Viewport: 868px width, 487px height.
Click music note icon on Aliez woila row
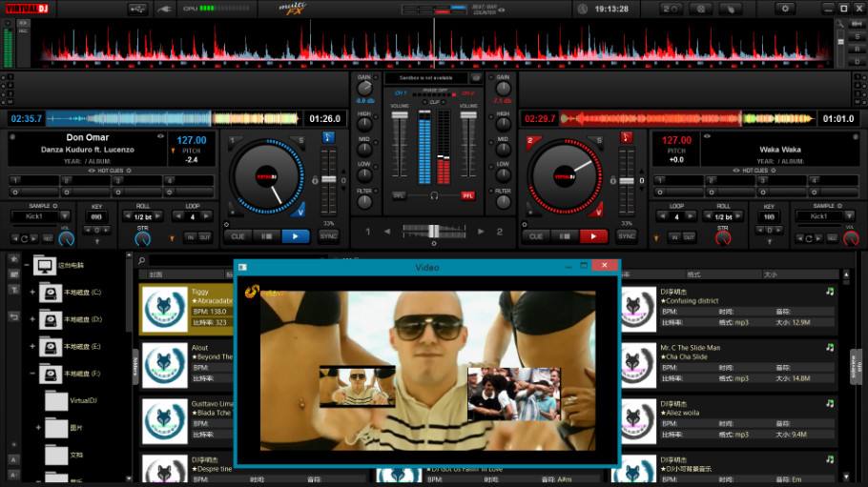pos(829,403)
